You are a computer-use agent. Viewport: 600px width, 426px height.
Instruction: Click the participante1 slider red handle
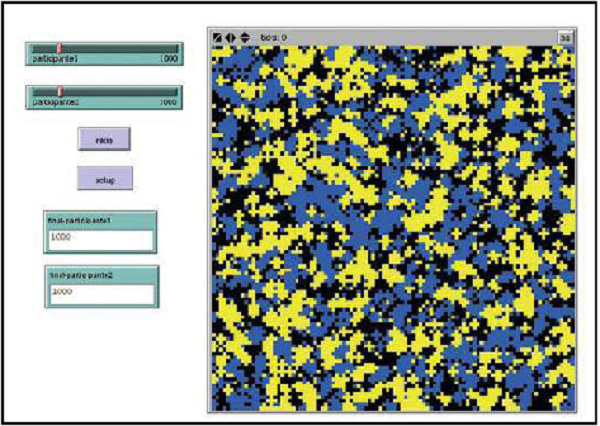pos(59,48)
